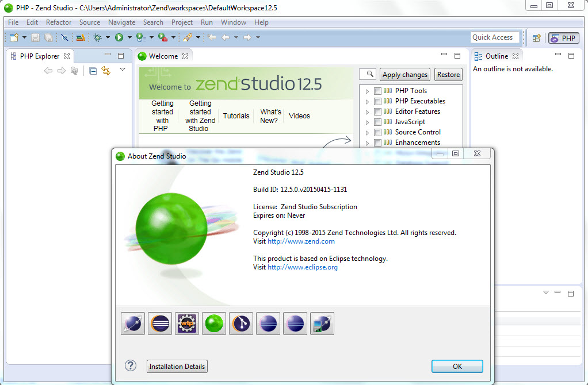This screenshot has width=588, height=385.
Task: Maximize the Outline view panel
Action: 571,56
